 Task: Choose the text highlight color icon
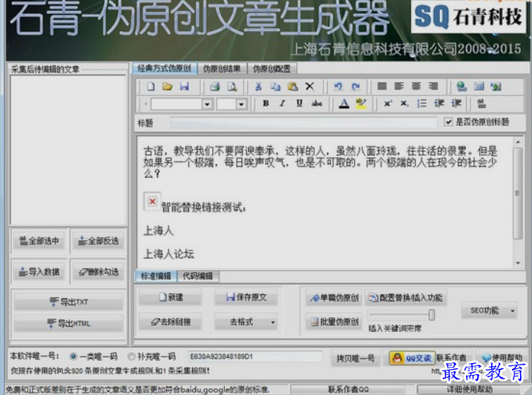coord(361,104)
